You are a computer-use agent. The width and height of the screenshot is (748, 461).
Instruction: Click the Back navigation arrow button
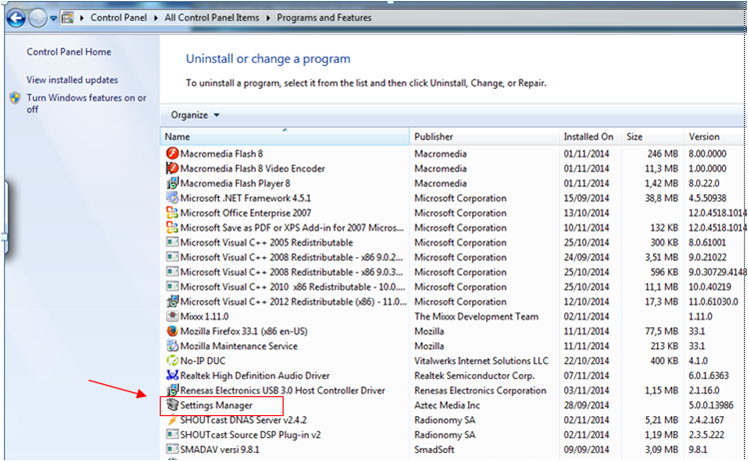[16, 18]
